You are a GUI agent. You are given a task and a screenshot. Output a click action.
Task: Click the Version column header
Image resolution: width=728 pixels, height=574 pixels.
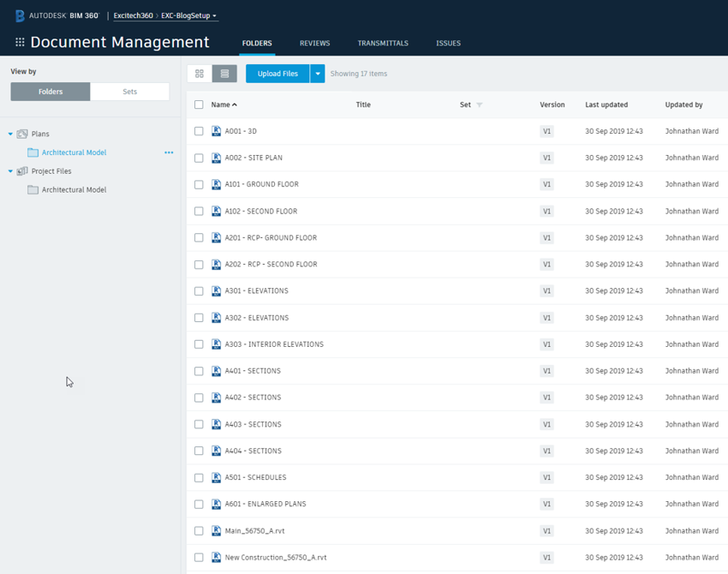pos(552,105)
